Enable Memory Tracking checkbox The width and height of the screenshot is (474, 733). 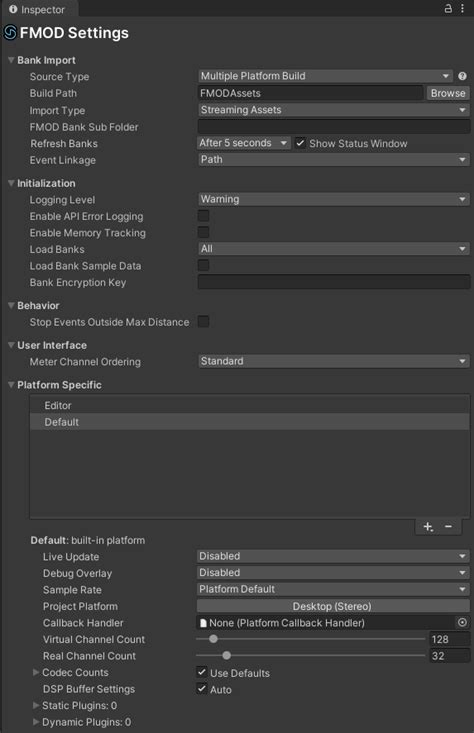(x=203, y=232)
